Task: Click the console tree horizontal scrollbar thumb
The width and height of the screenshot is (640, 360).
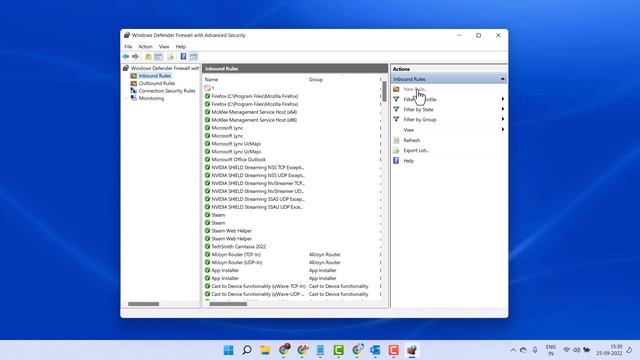Action: [143, 304]
